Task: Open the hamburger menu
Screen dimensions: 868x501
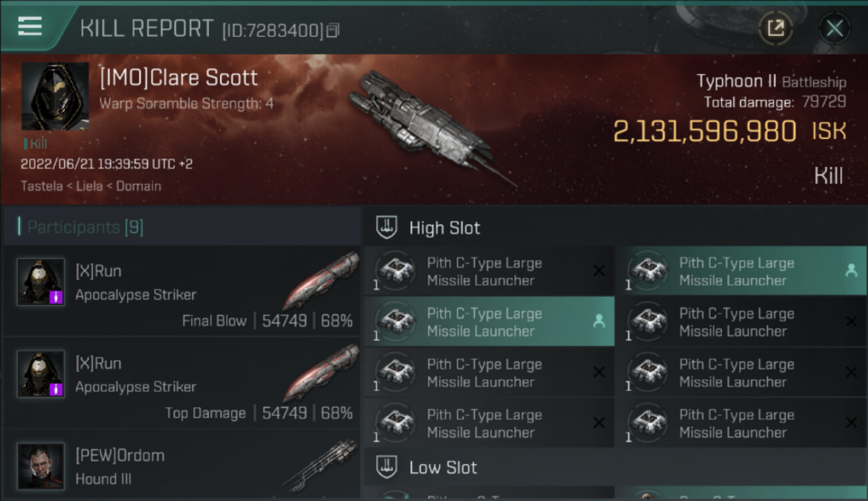Action: (30, 27)
